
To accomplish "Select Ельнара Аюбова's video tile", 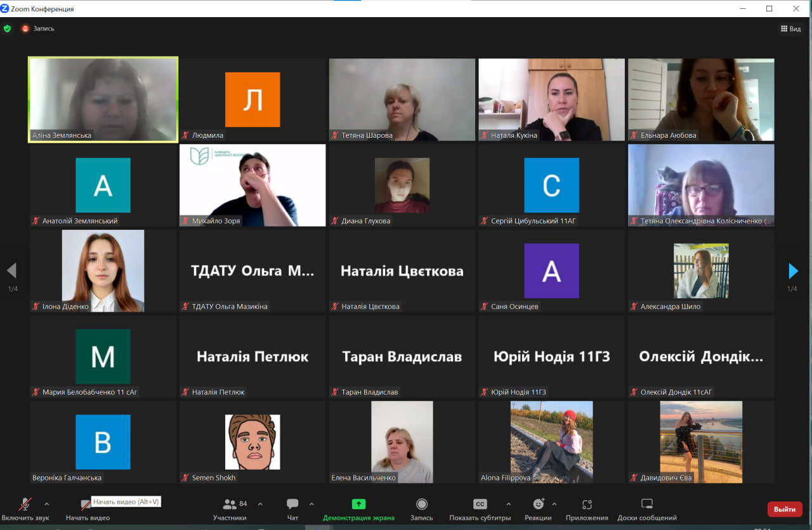I will tap(701, 100).
